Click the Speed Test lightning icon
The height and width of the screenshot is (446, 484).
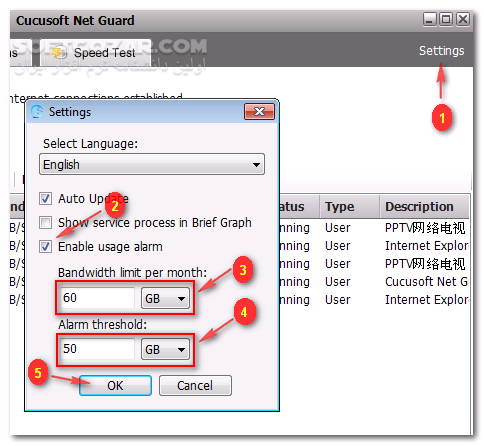click(59, 52)
